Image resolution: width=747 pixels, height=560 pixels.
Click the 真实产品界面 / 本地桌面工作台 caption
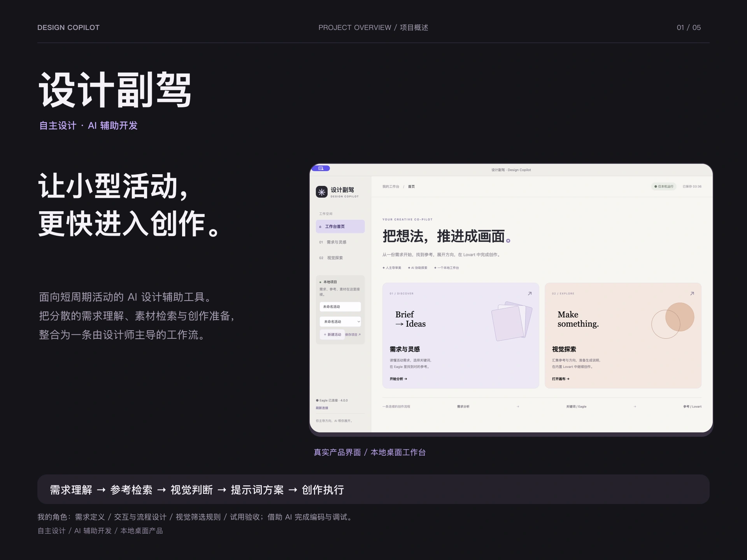tap(370, 452)
